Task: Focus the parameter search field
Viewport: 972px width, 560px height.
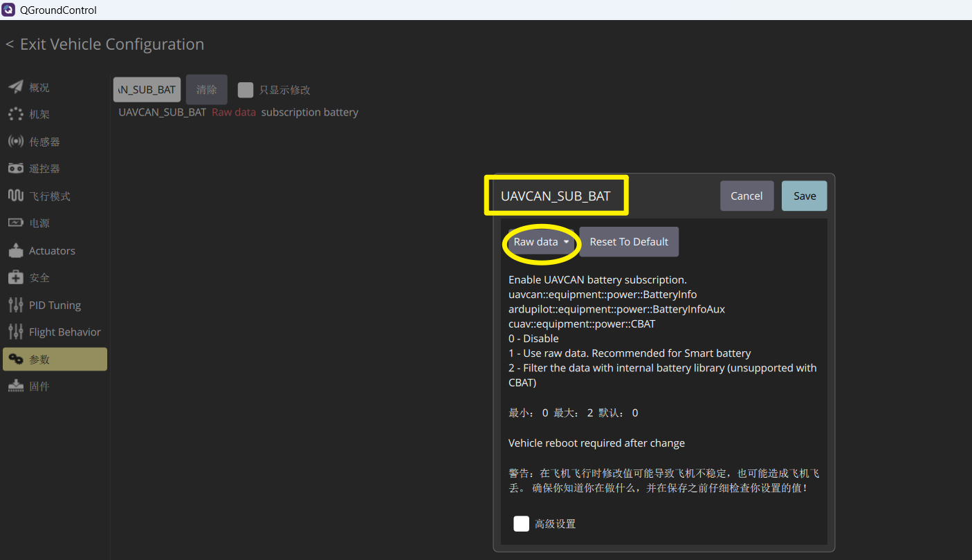Action: pos(147,90)
